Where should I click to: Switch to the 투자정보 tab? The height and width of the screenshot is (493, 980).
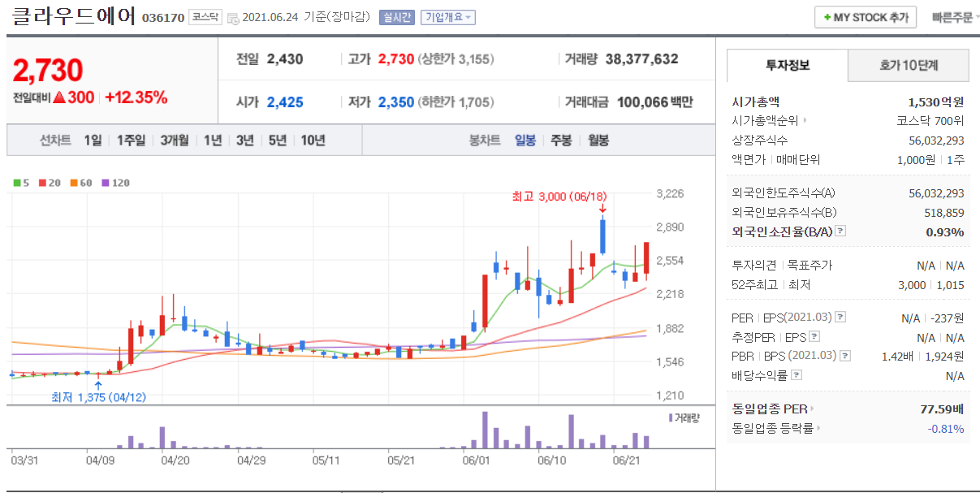click(x=788, y=65)
